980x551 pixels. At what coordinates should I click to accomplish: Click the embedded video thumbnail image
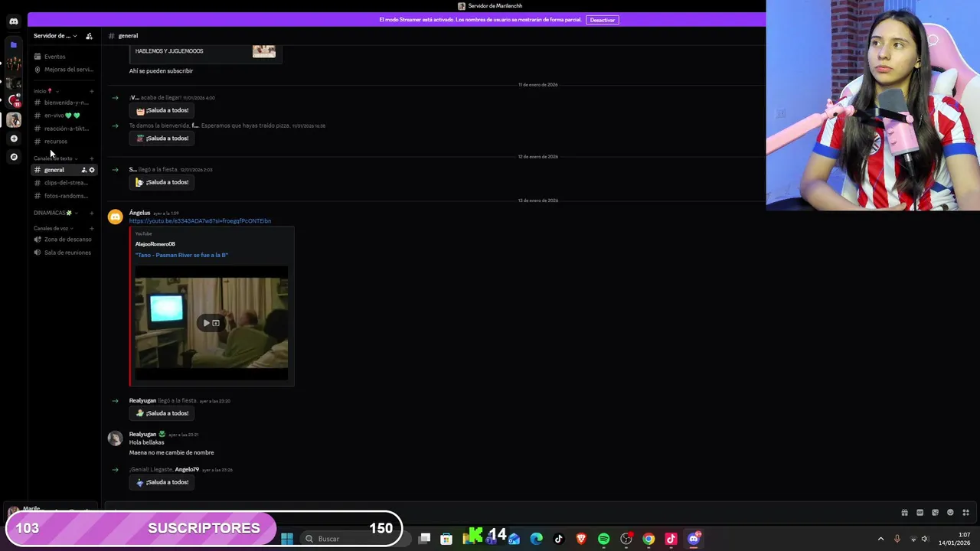pyautogui.click(x=211, y=323)
